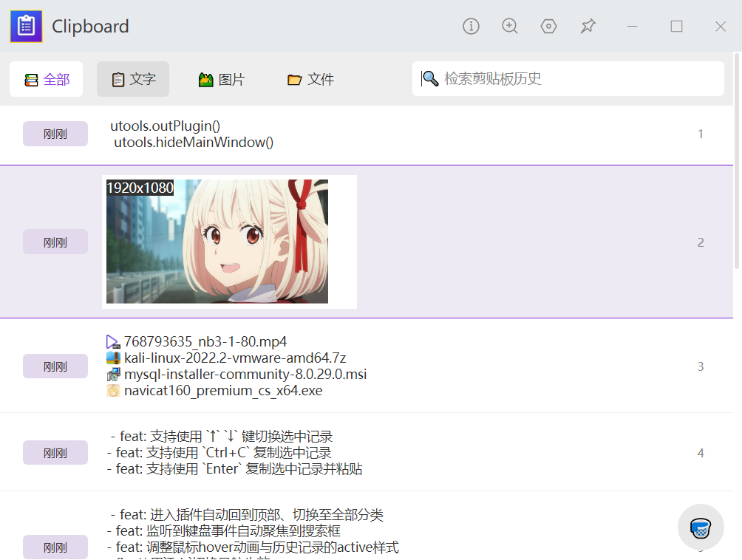Click the line about Enter 复制选中记录并粘贴
The height and width of the screenshot is (560, 742).
click(x=235, y=468)
